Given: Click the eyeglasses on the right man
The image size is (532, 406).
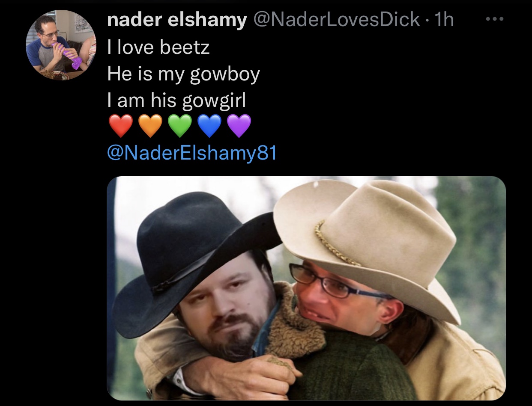Looking at the screenshot, I should 338,283.
